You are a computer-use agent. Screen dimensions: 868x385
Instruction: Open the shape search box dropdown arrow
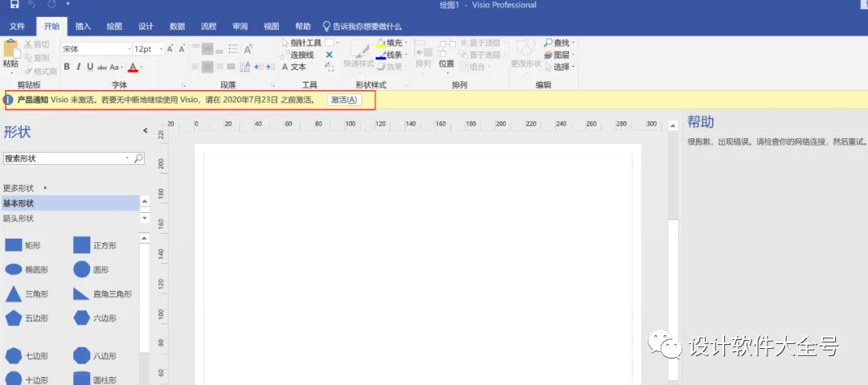pos(128,158)
